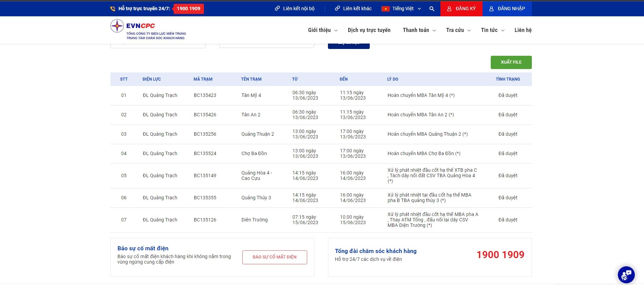Click the chain icon for Liên kết khác

(x=337, y=9)
